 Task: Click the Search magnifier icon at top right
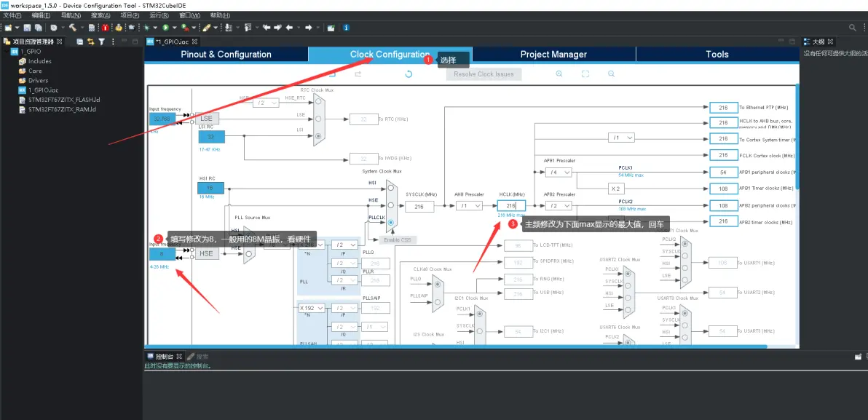pos(853,27)
